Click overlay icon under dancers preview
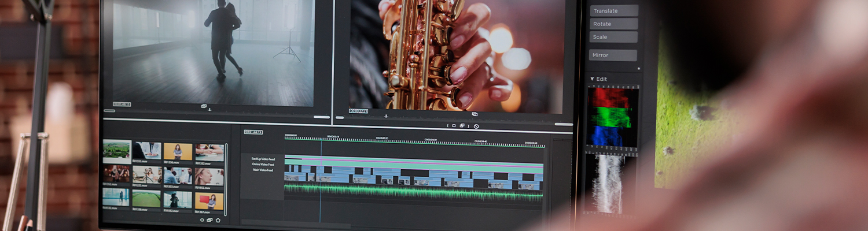Viewport: 868px width, 231px height. (x=204, y=106)
